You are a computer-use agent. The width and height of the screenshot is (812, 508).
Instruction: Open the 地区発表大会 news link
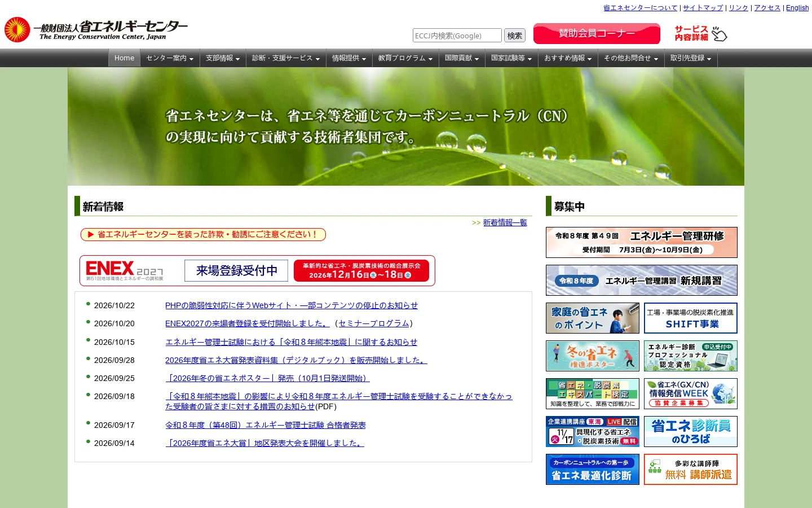(x=264, y=443)
